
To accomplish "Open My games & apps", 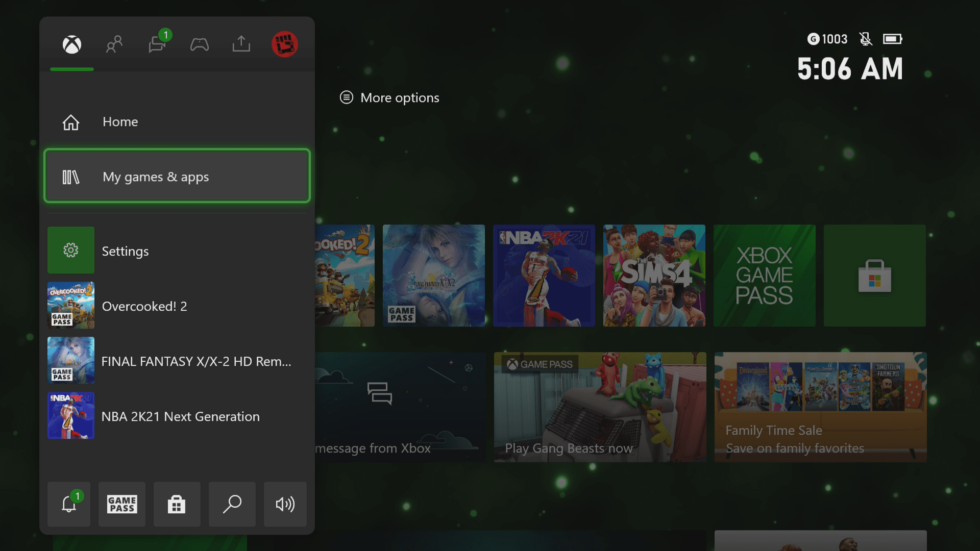I will click(x=177, y=177).
